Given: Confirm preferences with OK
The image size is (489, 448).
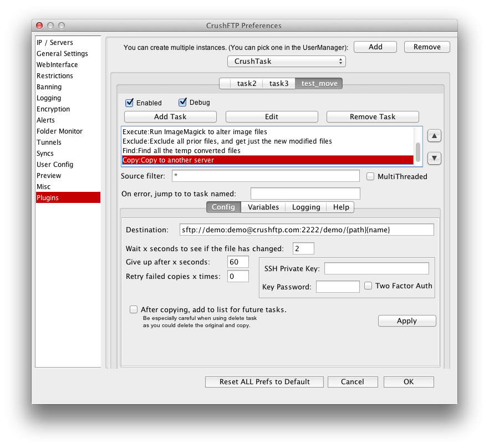Looking at the screenshot, I should click(409, 382).
